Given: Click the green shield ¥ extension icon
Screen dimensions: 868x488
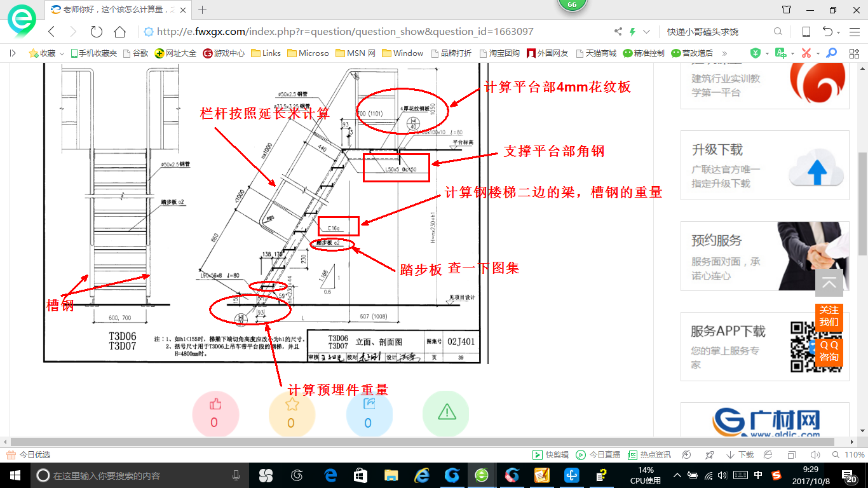Looking at the screenshot, I should pos(756,53).
